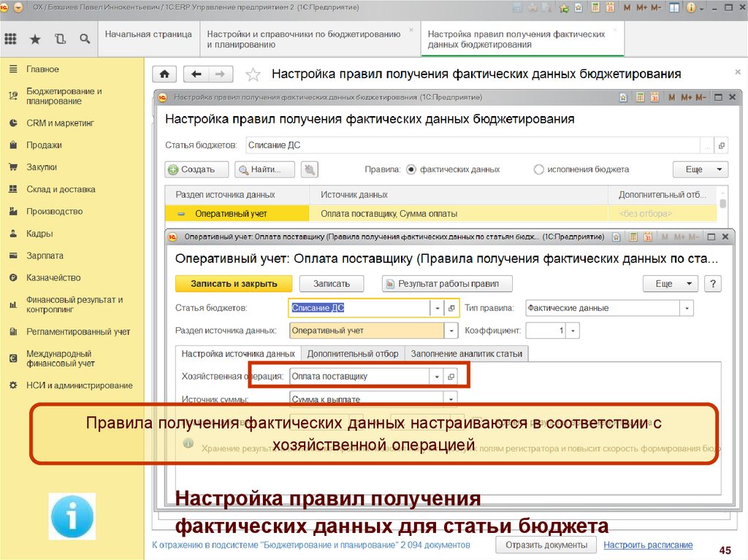Select the 'исполнения бюджета' radio button
Image resolution: width=748 pixels, height=560 pixels.
(x=539, y=169)
